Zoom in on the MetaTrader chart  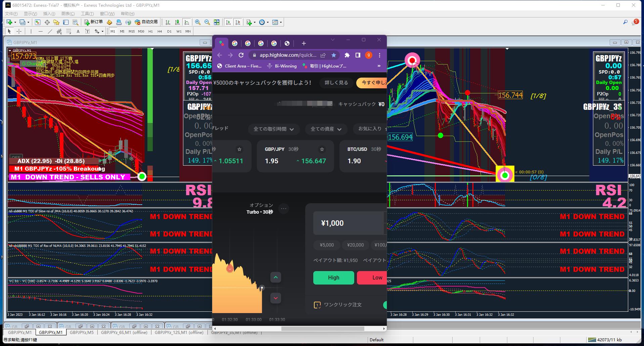(198, 22)
